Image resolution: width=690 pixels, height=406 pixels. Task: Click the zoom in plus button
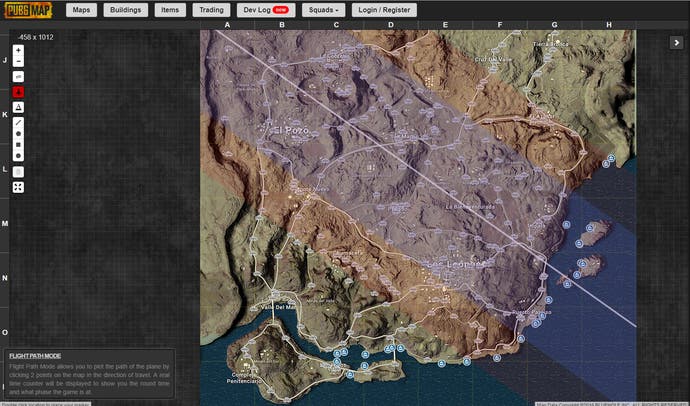(18, 50)
